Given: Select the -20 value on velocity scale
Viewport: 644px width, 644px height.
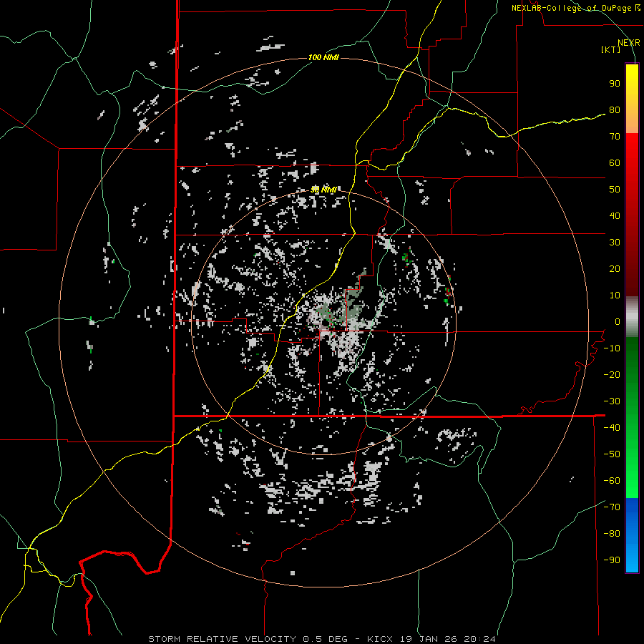Looking at the screenshot, I should tap(612, 375).
